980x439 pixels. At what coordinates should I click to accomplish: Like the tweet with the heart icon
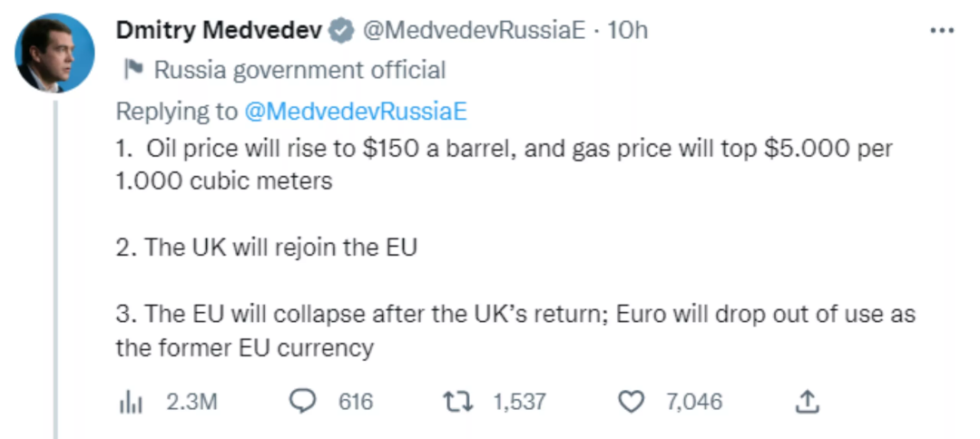click(629, 401)
